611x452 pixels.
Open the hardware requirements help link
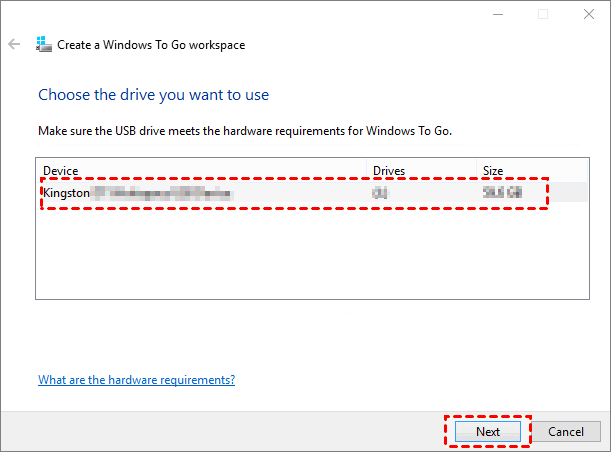tap(136, 380)
